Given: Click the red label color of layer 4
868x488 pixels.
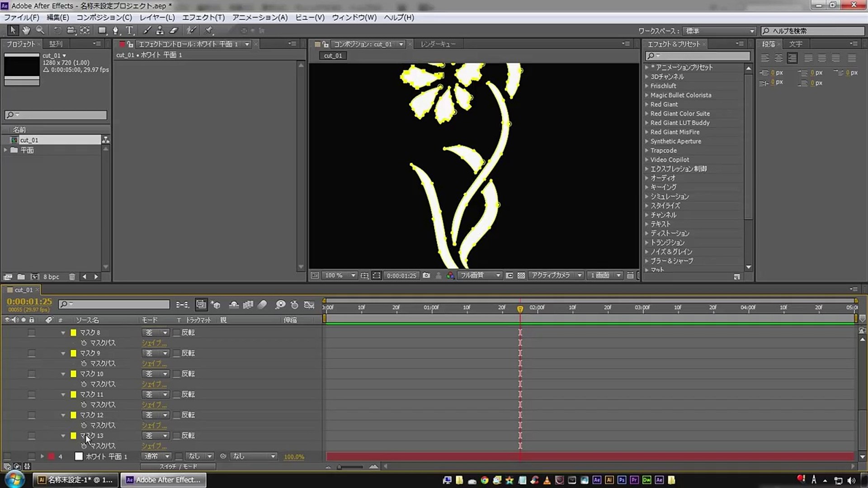Looking at the screenshot, I should 52,456.
